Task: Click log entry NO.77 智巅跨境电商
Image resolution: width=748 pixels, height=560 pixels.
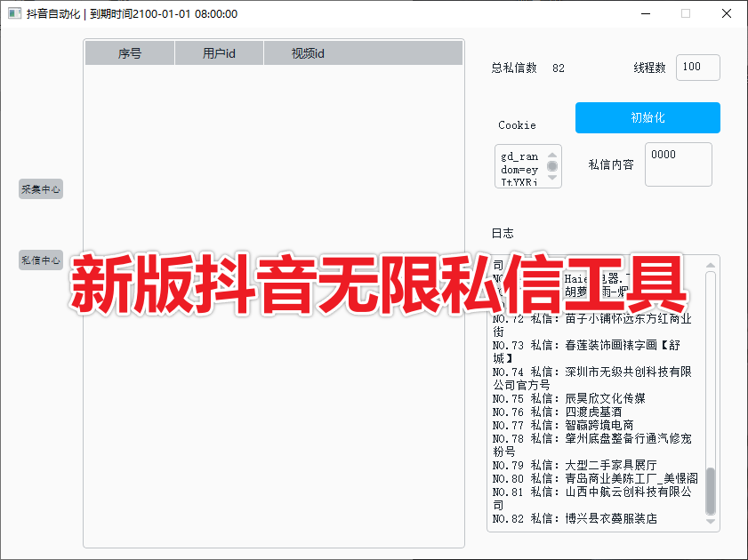Action: click(x=563, y=425)
